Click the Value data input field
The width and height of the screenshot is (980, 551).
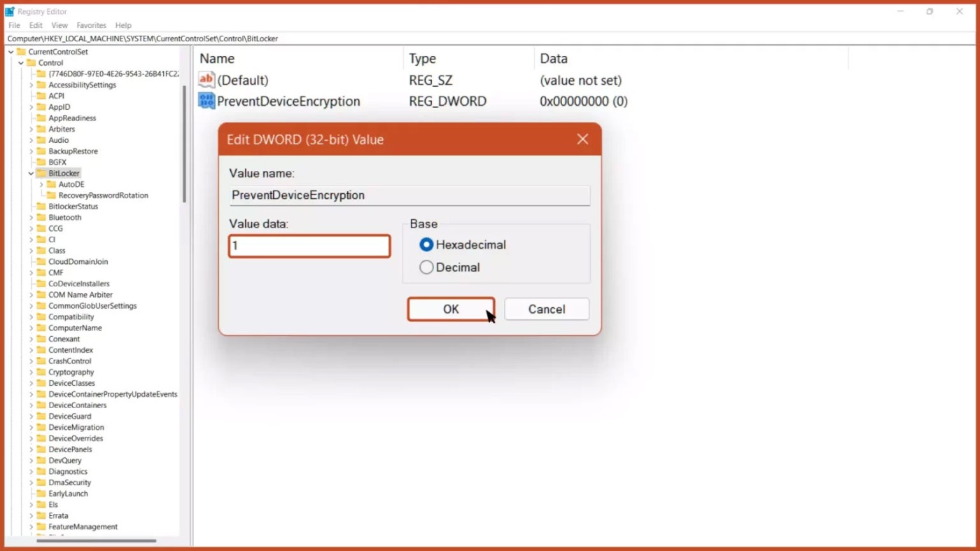pyautogui.click(x=309, y=246)
